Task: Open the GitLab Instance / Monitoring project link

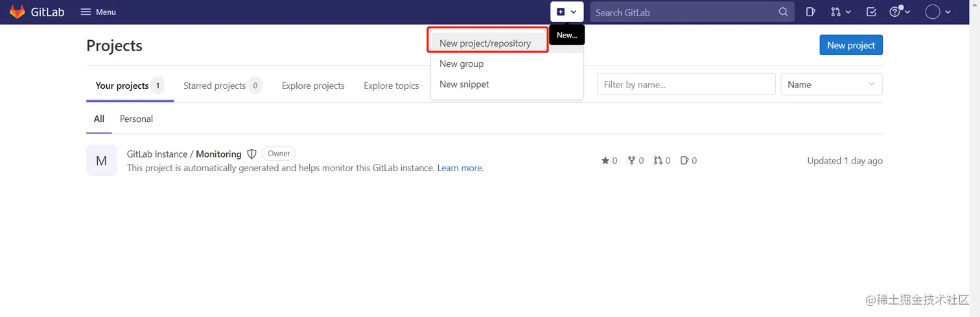Action: (184, 154)
